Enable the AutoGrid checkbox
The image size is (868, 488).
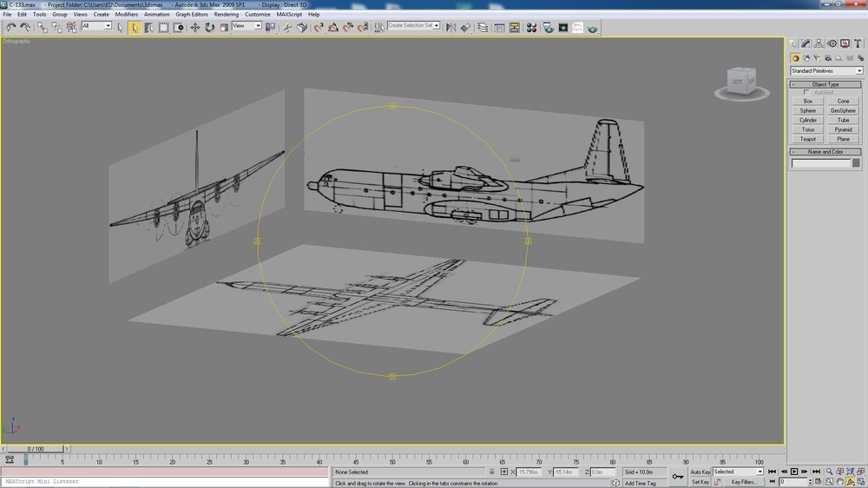pos(806,93)
